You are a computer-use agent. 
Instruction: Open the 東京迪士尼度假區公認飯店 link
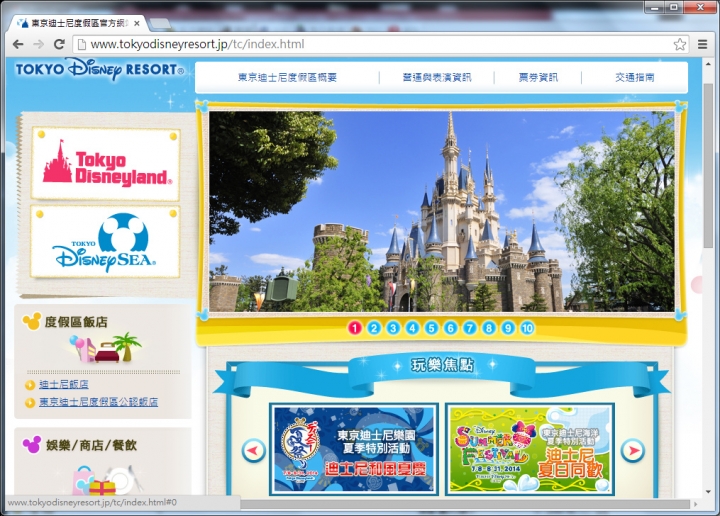(x=98, y=402)
